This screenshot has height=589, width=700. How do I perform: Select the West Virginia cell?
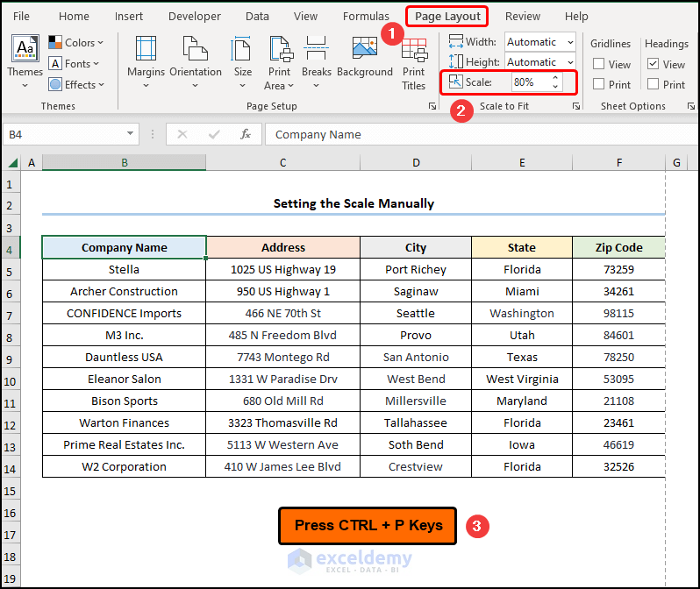click(522, 379)
